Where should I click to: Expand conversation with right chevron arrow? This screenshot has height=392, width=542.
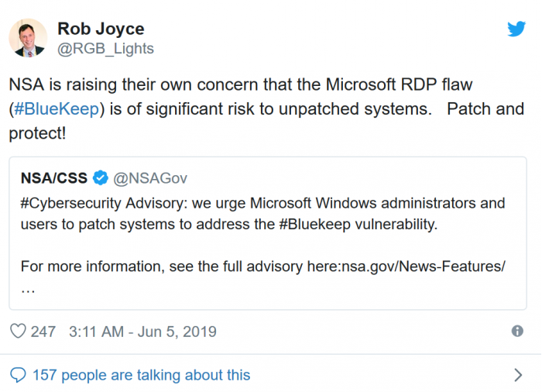tap(517, 375)
